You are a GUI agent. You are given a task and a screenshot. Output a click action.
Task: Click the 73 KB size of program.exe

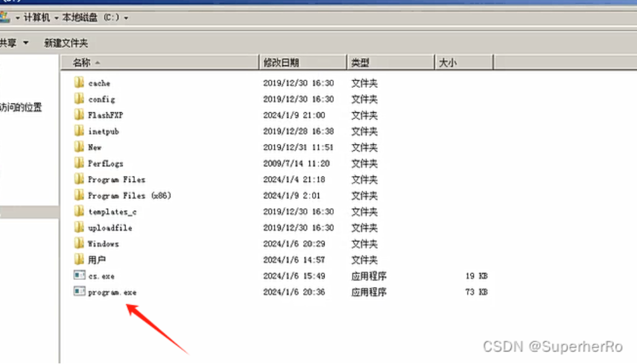477,292
